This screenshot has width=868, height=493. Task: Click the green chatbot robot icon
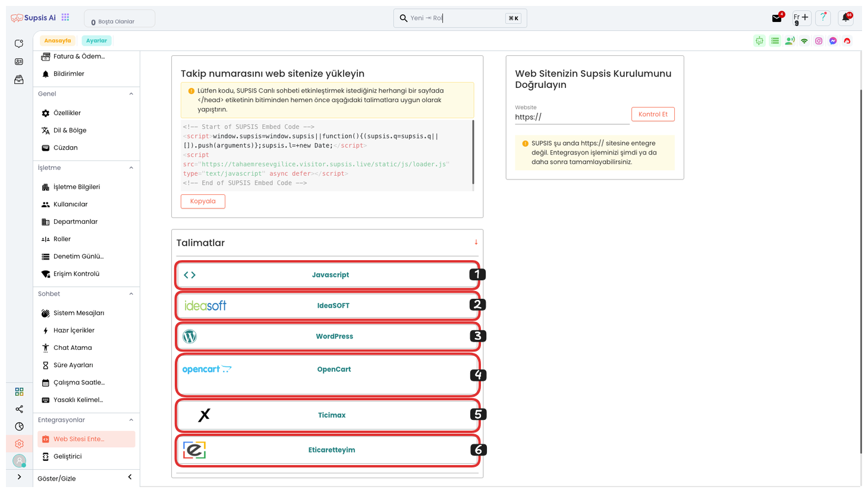click(x=759, y=41)
